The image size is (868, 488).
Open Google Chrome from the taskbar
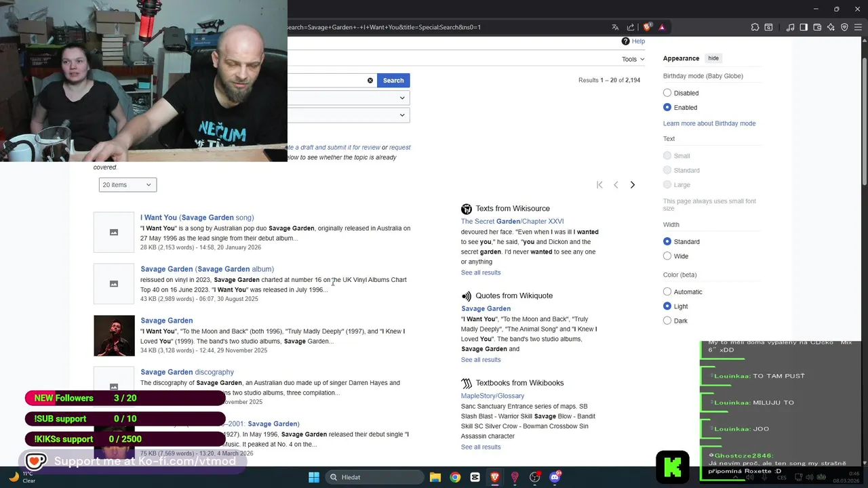455,477
